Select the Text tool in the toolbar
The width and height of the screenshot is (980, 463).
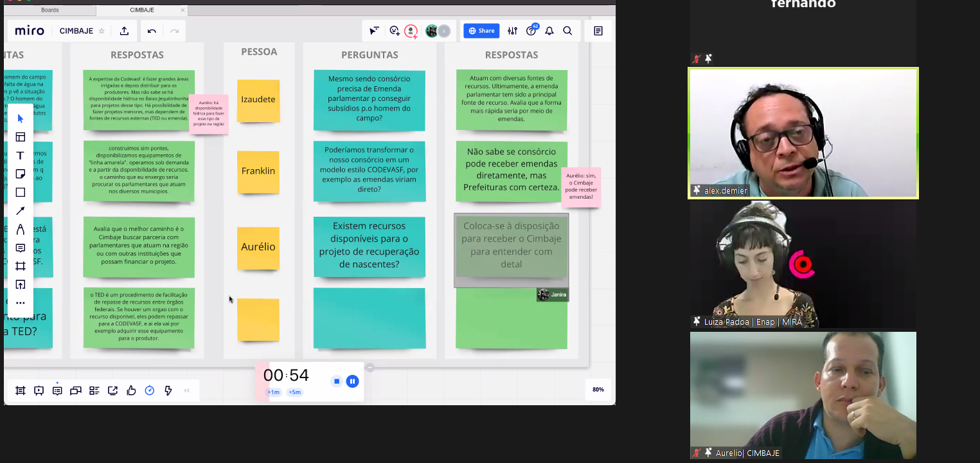[x=20, y=156]
